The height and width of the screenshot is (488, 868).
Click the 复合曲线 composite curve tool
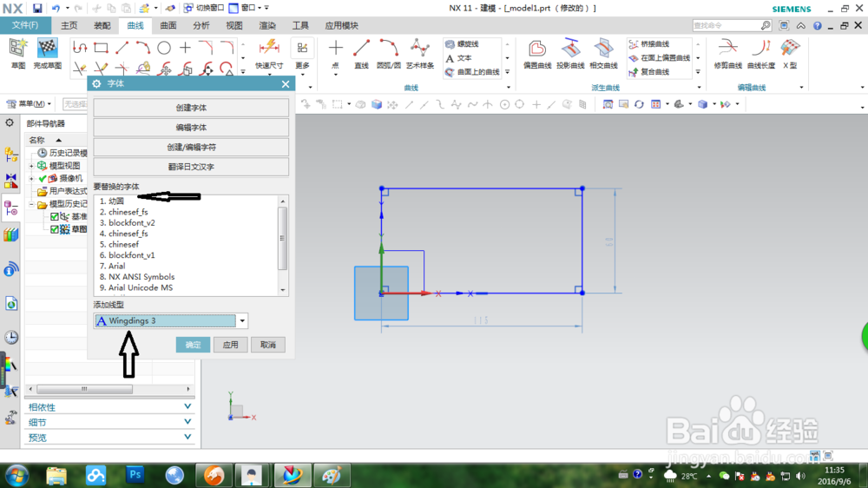(649, 72)
